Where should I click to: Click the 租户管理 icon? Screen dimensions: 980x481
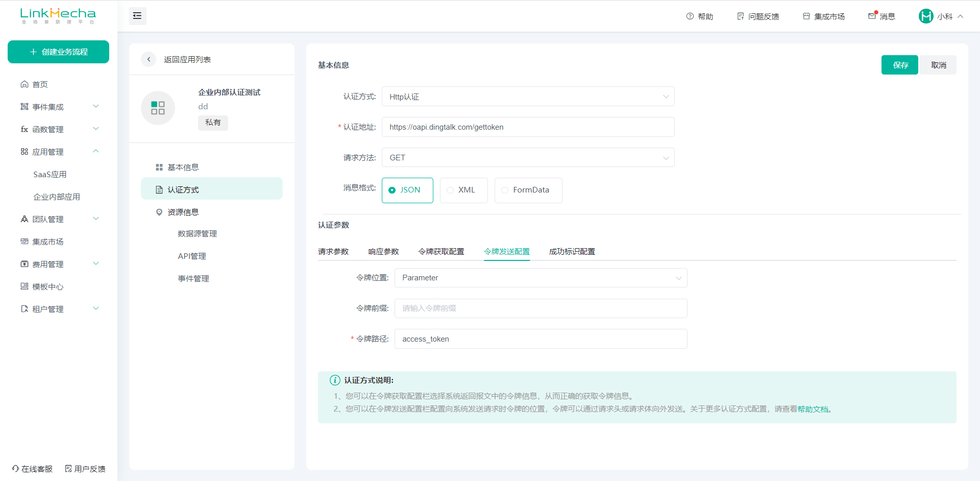point(24,309)
